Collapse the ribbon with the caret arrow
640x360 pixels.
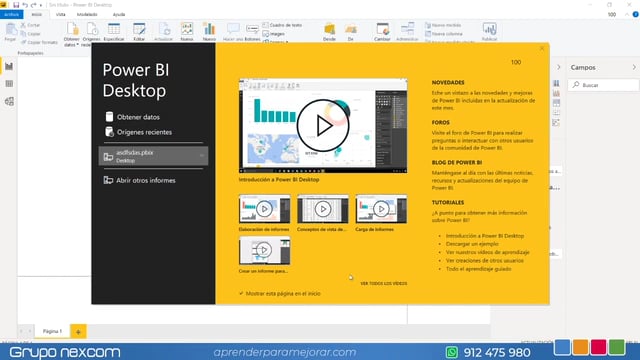tap(627, 14)
